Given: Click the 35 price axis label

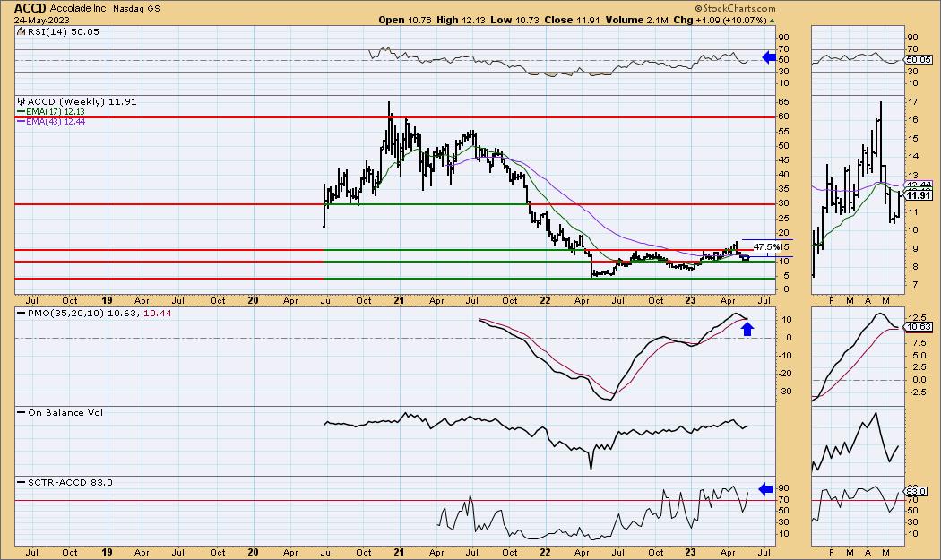Looking at the screenshot, I should pyautogui.click(x=783, y=188).
